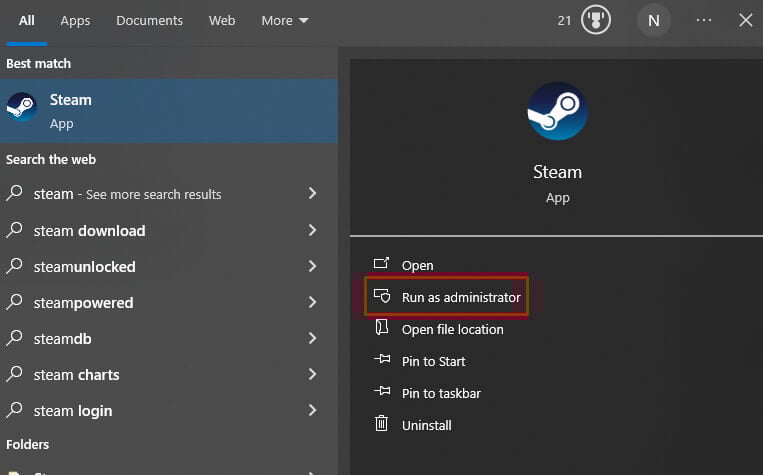
Task: Click the Open file location folder icon
Action: [x=382, y=327]
